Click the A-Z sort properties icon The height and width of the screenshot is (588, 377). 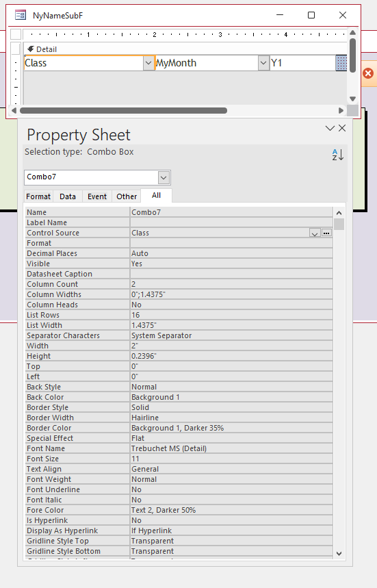coord(338,155)
